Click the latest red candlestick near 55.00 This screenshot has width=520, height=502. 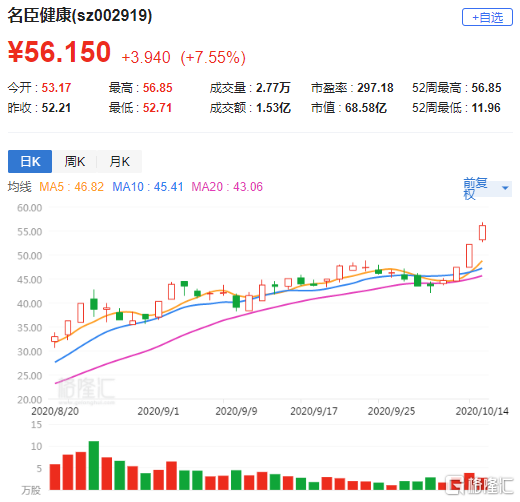coord(482,232)
